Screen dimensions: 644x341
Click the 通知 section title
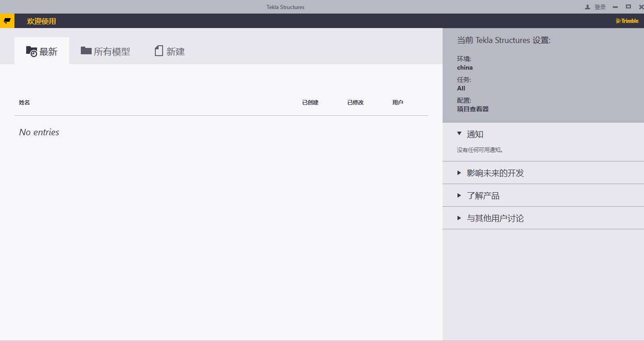tap(475, 134)
